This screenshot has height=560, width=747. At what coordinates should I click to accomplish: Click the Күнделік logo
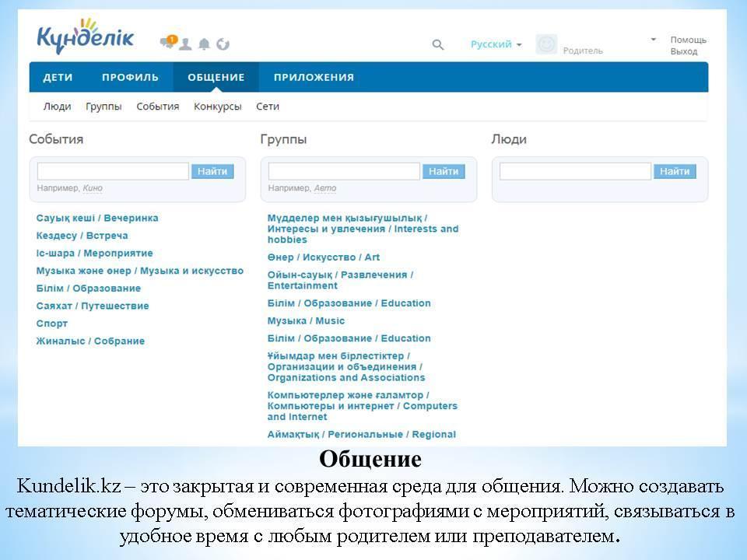coord(86,37)
